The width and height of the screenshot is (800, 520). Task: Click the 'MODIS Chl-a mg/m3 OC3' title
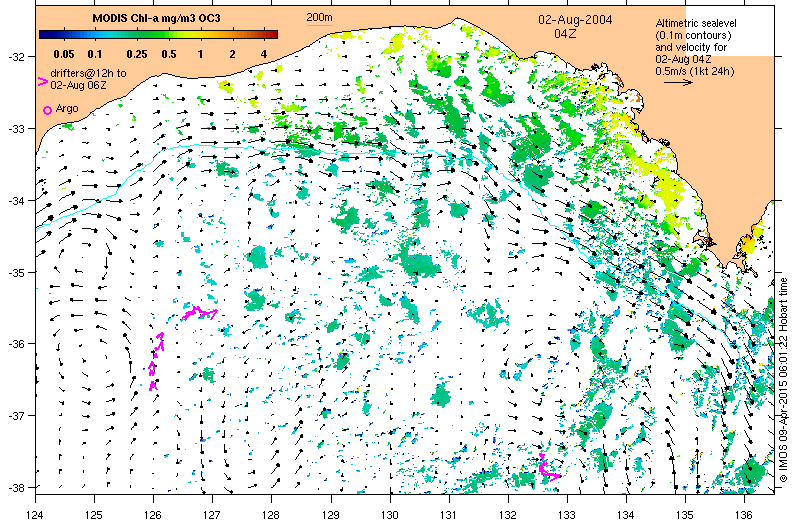point(156,18)
